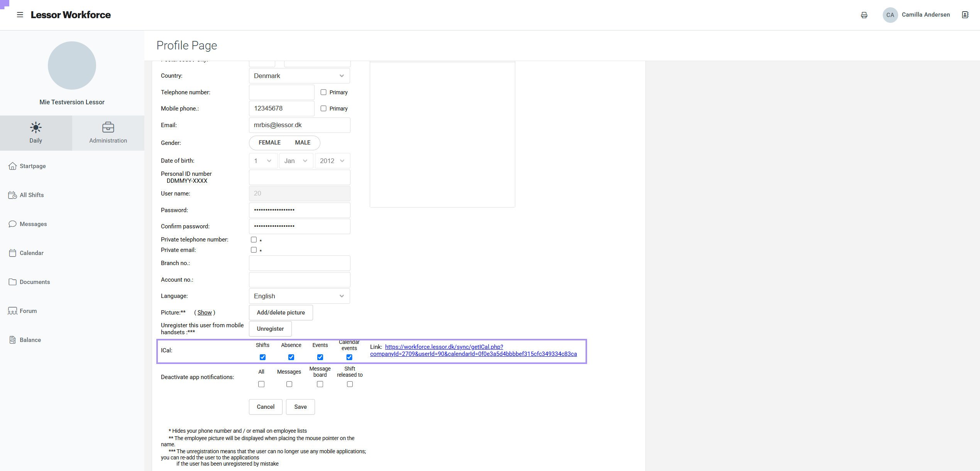
Task: Open the Language dropdown showing English
Action: [300, 296]
